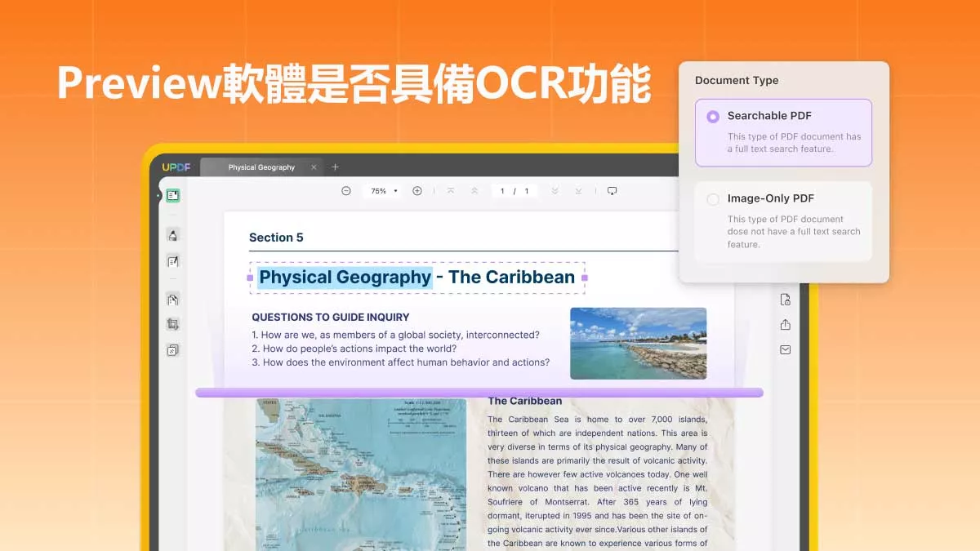
Task: Click the email envelope icon
Action: coord(785,349)
